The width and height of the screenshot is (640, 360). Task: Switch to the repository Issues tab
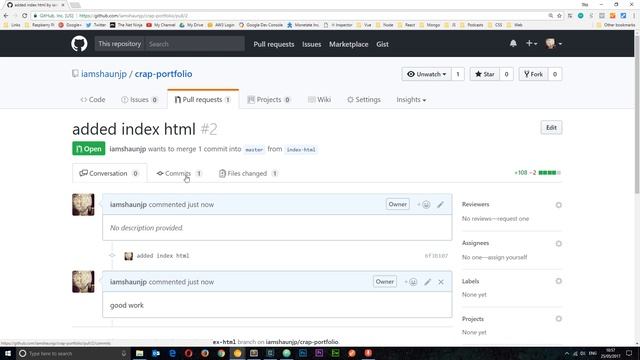click(x=140, y=100)
